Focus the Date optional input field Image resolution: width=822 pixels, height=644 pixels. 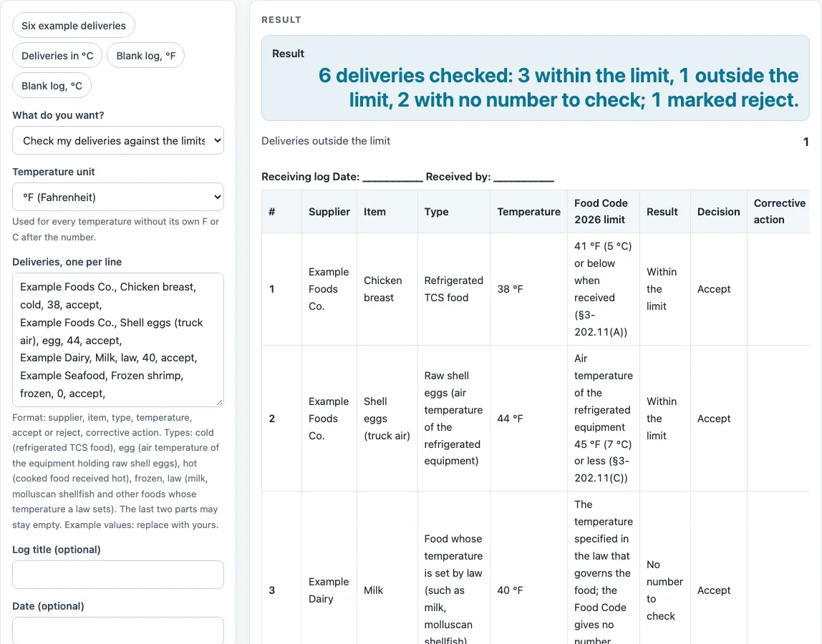118,630
